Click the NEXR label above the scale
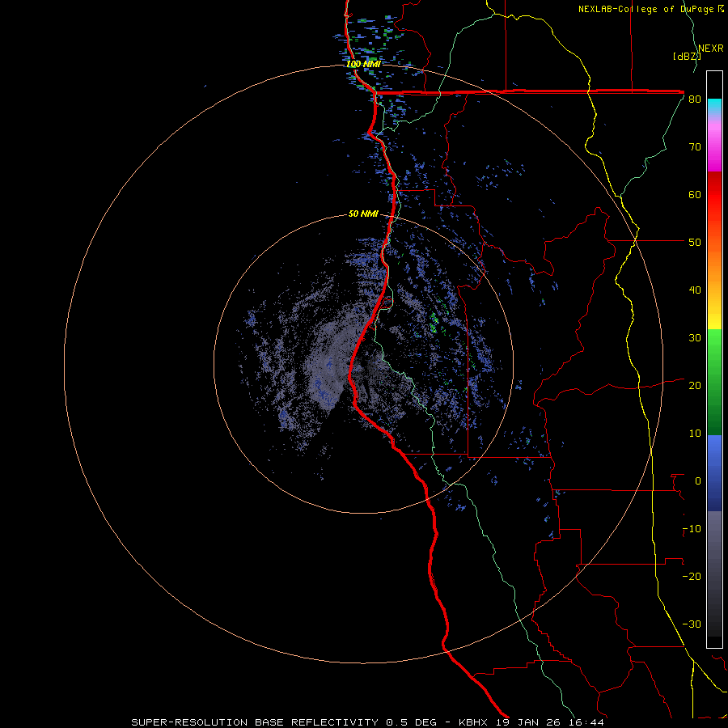 coord(711,49)
